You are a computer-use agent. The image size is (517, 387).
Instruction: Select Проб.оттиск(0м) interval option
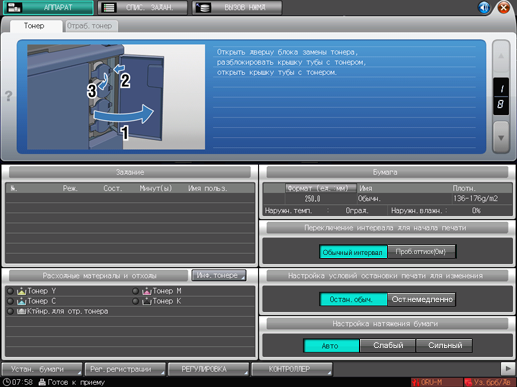[422, 252]
